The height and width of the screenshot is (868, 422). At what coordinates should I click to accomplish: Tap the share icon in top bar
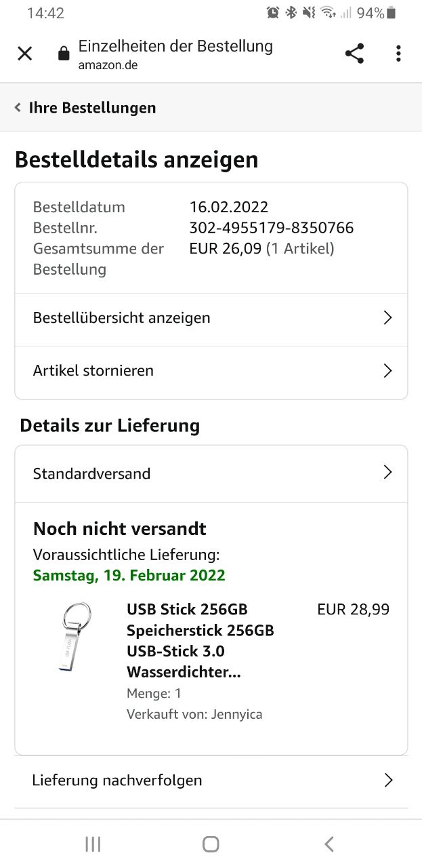pyautogui.click(x=354, y=54)
